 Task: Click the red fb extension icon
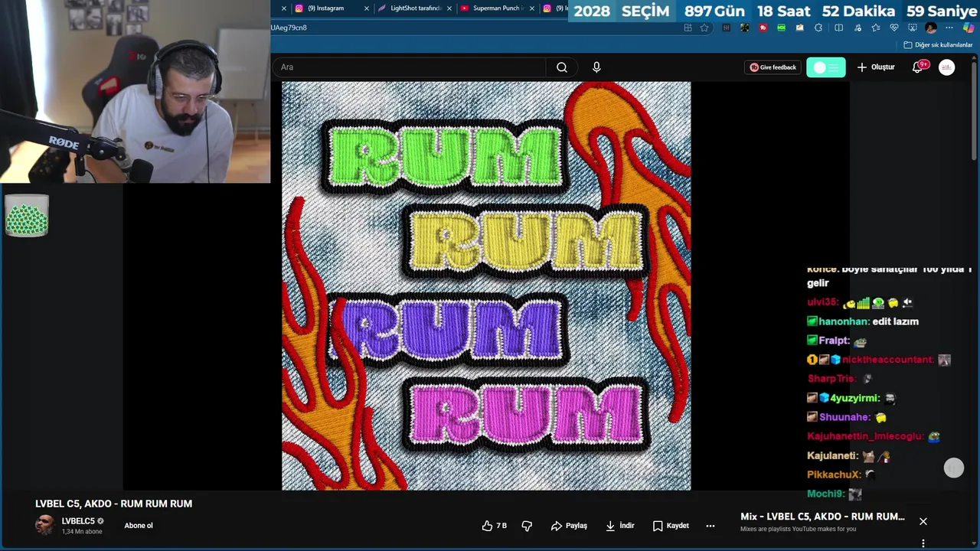[x=763, y=28]
